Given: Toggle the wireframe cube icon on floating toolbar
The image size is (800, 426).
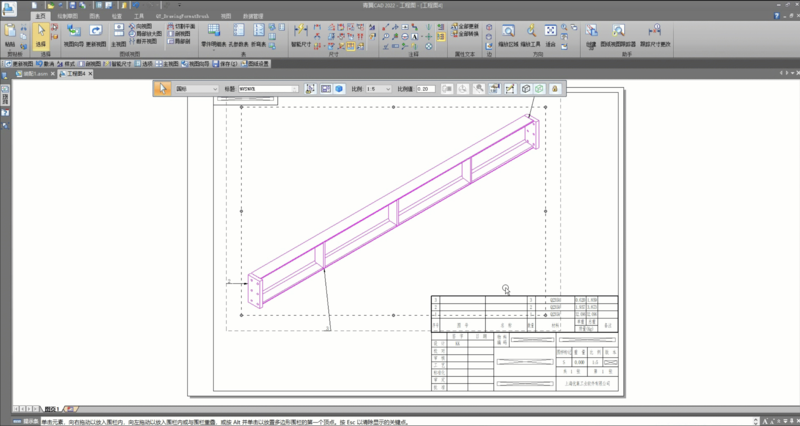Looking at the screenshot, I should click(x=525, y=89).
